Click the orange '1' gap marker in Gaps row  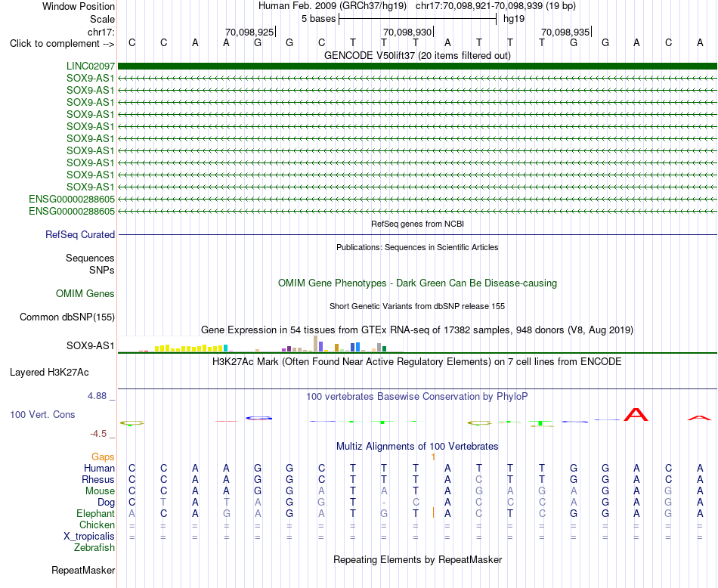433,457
